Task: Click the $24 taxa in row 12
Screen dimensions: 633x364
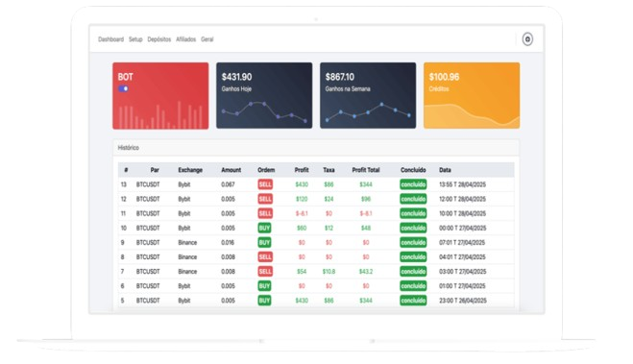Action: [x=329, y=199]
